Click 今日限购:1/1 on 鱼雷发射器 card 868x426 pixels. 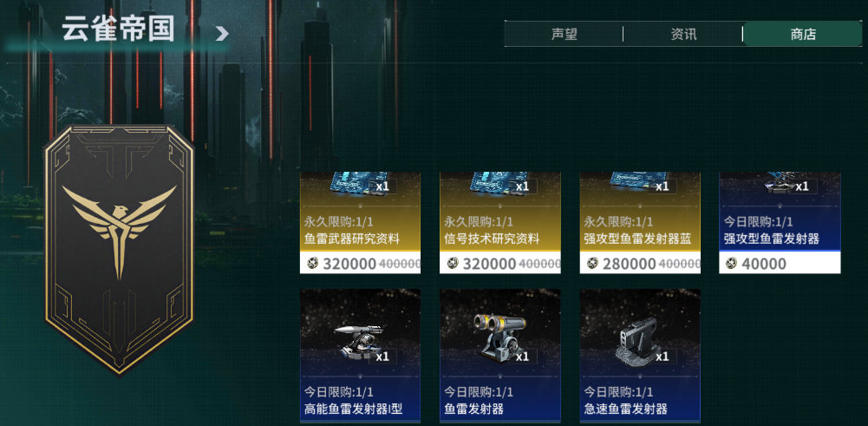tap(479, 393)
